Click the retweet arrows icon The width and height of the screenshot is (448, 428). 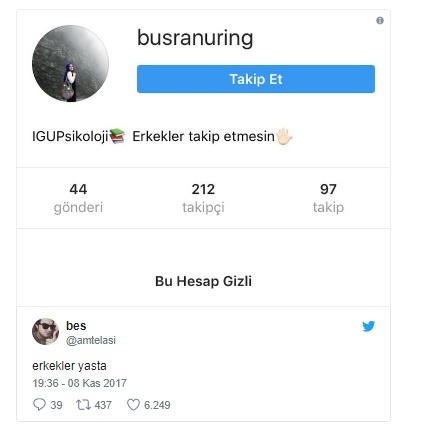pos(83,405)
